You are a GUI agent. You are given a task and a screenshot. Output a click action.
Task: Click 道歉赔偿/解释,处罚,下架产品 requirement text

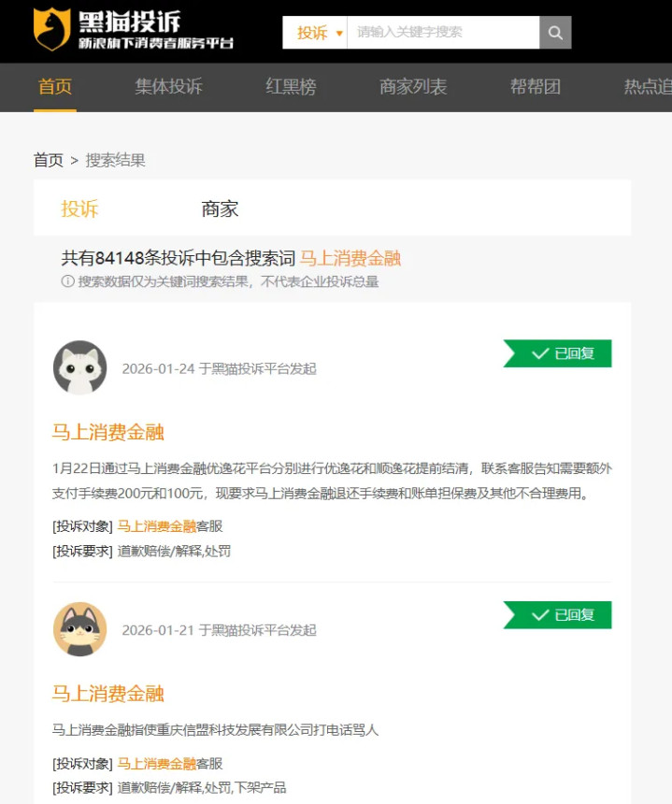coord(202,788)
